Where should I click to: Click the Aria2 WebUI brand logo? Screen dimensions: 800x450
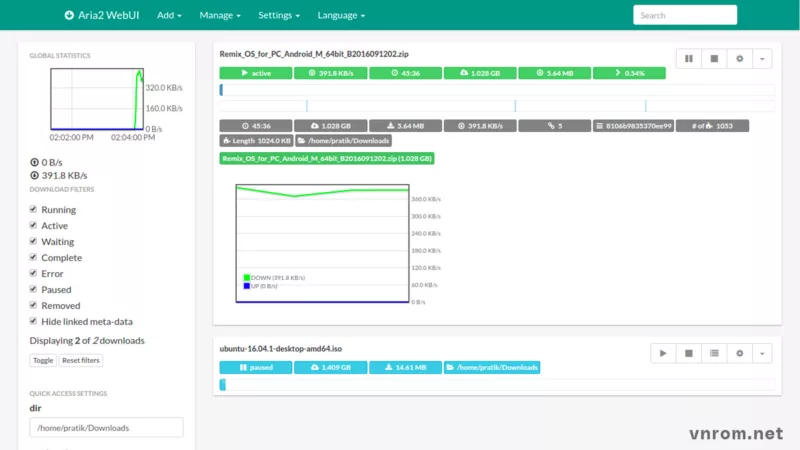pyautogui.click(x=102, y=15)
